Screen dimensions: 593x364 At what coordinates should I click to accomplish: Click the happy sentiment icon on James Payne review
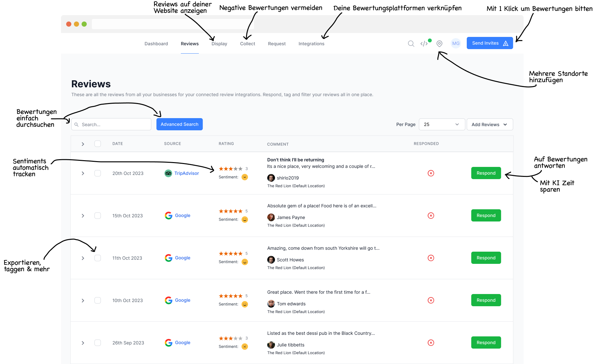tap(245, 220)
